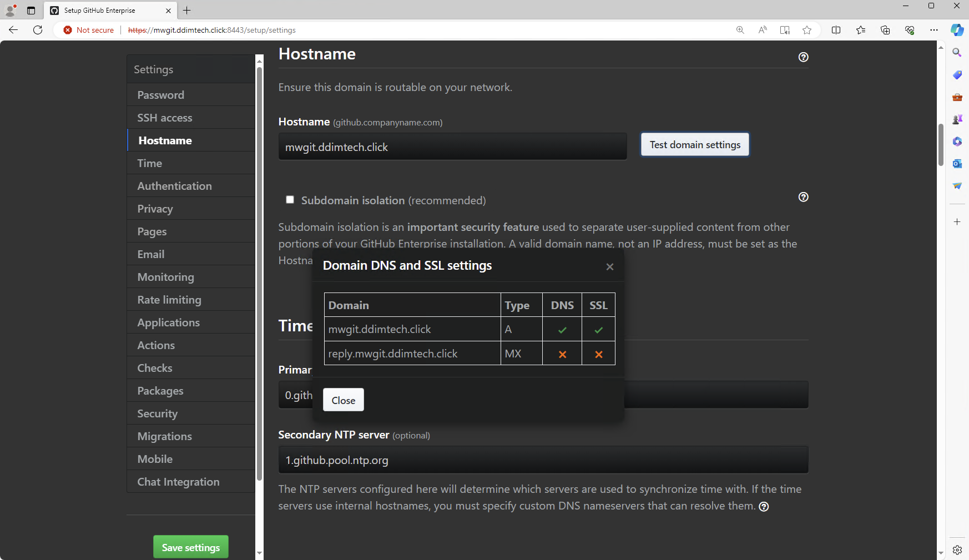This screenshot has height=560, width=969.
Task: Open SSH access settings
Action: pos(191,118)
